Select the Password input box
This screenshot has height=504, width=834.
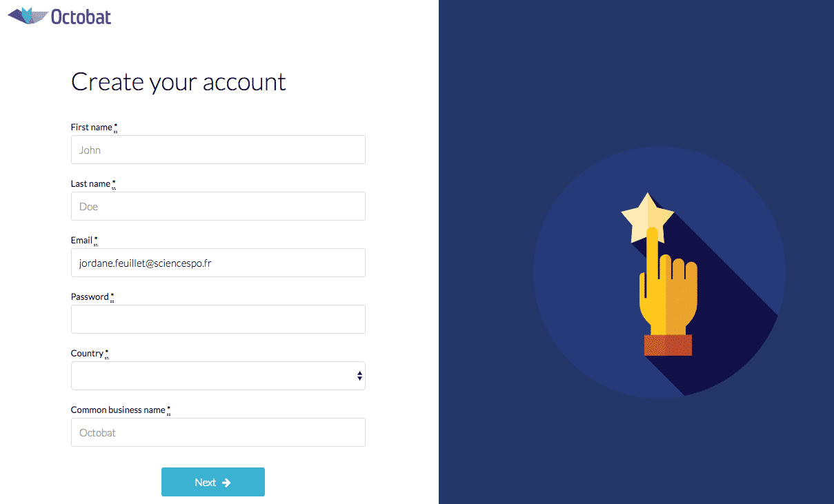tap(218, 319)
